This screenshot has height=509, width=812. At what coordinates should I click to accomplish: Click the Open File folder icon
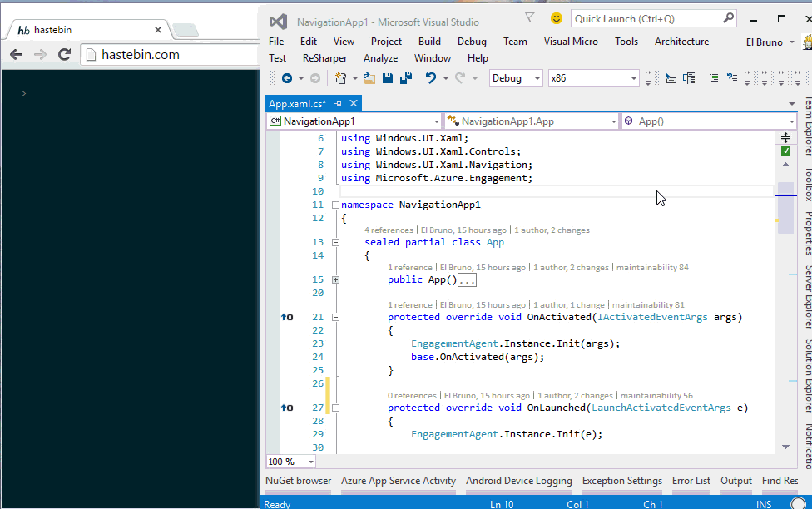click(x=369, y=78)
